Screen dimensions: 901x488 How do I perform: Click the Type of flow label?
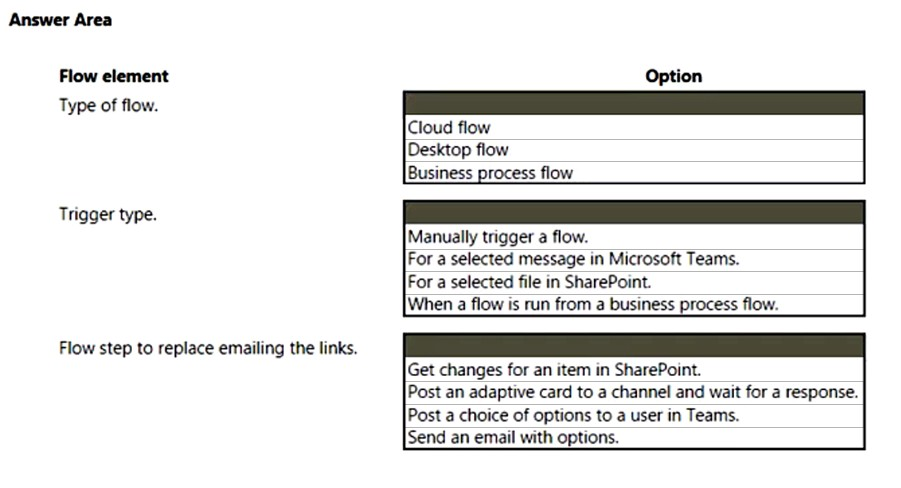coord(108,106)
